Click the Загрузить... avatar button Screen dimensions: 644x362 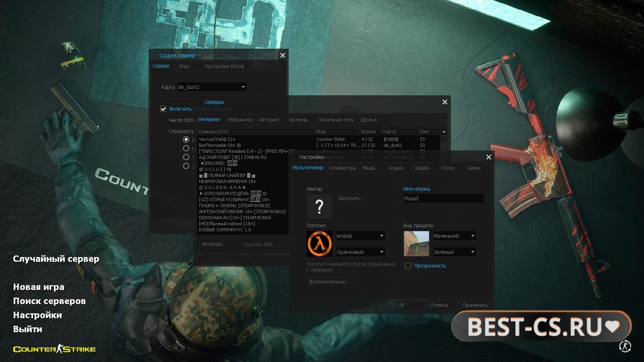tap(351, 198)
